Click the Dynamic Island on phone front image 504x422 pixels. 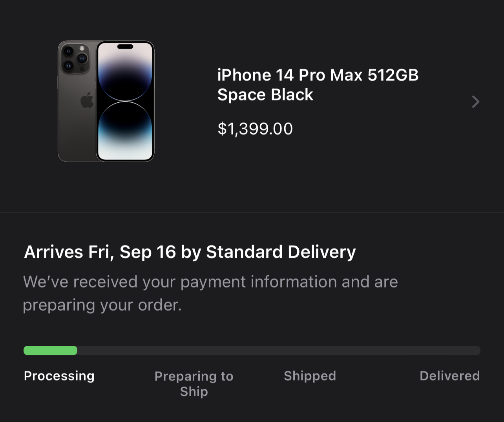[x=125, y=47]
